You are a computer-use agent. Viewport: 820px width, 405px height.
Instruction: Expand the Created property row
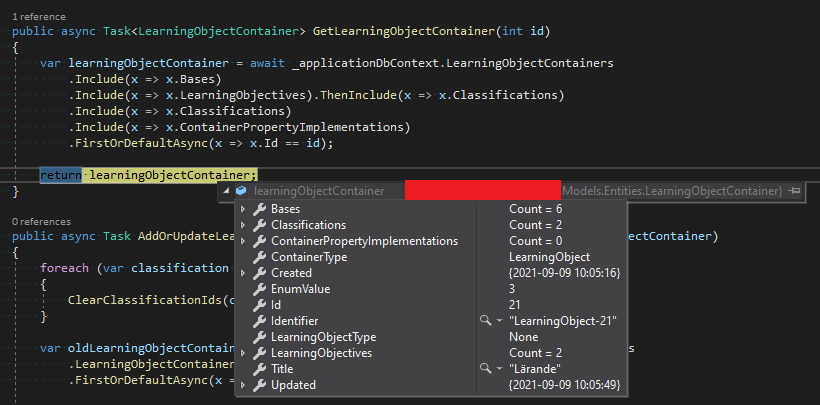tap(243, 273)
